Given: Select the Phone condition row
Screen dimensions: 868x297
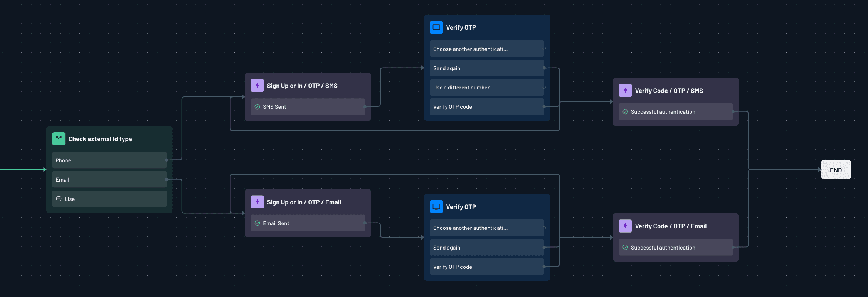Looking at the screenshot, I should pos(109,160).
